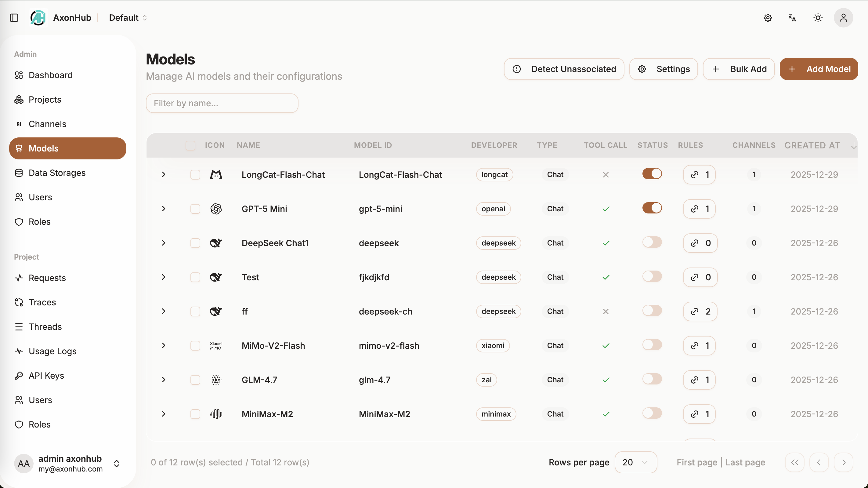Open the Default project switcher
This screenshot has height=488, width=868.
click(128, 17)
